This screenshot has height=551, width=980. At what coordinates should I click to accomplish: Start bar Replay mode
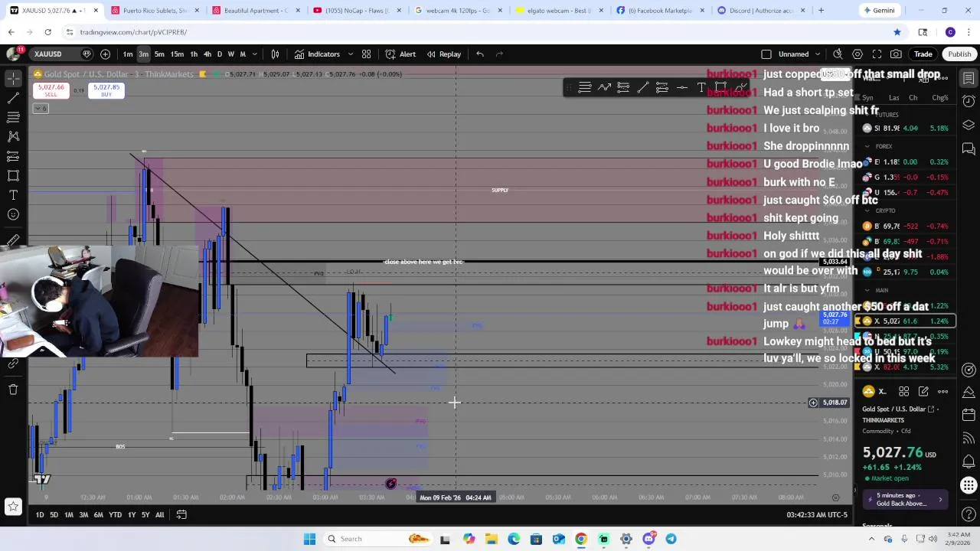click(444, 54)
